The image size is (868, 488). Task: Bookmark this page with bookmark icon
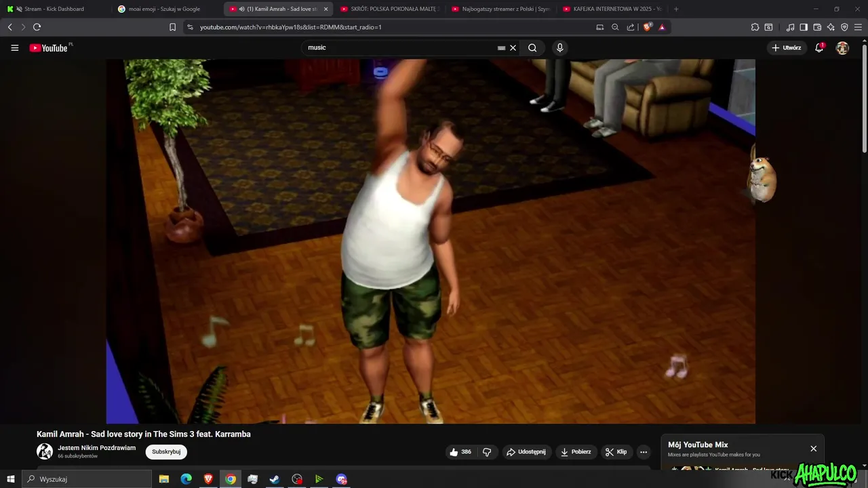(x=172, y=27)
